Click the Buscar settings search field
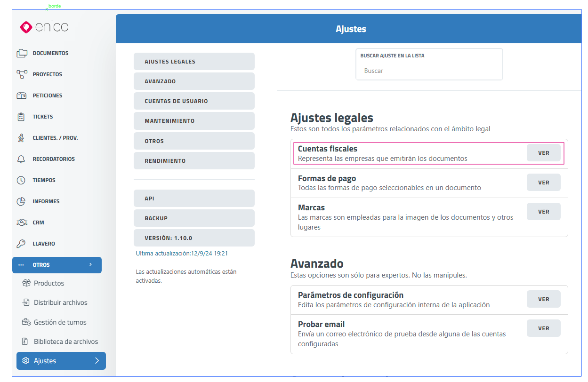588x382 pixels. (x=428, y=71)
